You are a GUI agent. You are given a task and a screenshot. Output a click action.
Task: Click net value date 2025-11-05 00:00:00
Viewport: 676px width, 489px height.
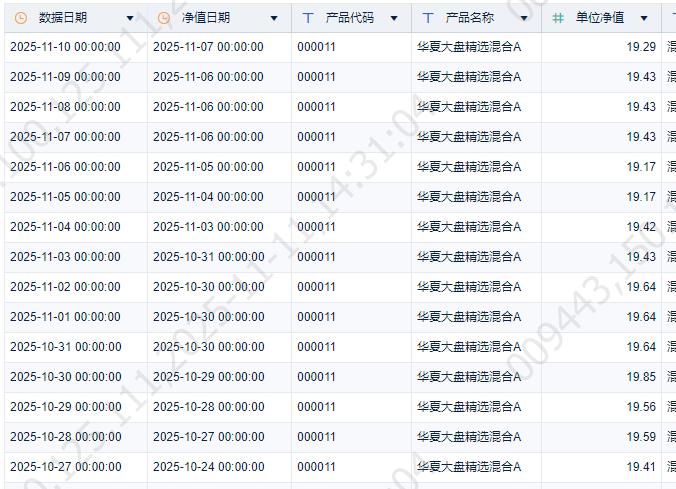[x=208, y=167]
